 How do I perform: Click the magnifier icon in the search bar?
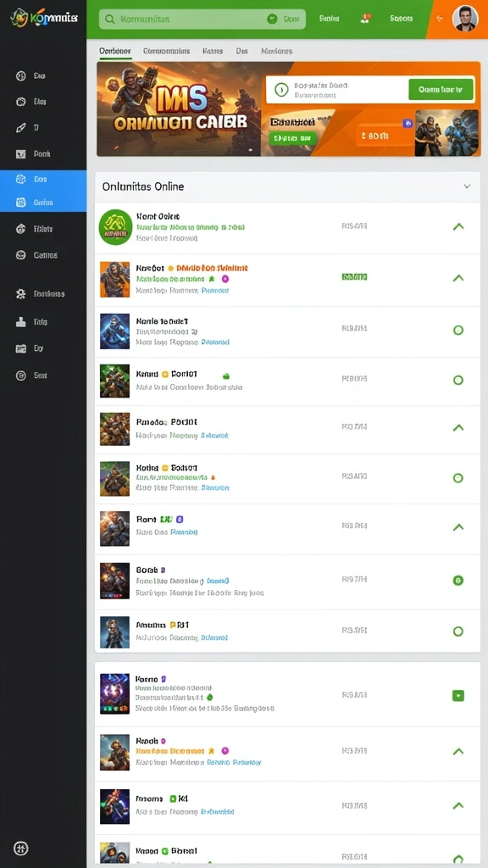tap(110, 19)
